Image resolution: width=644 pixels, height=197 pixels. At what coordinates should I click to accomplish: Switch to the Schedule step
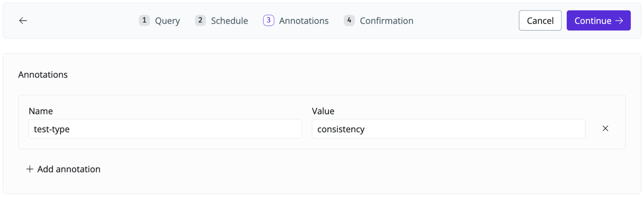[229, 21]
